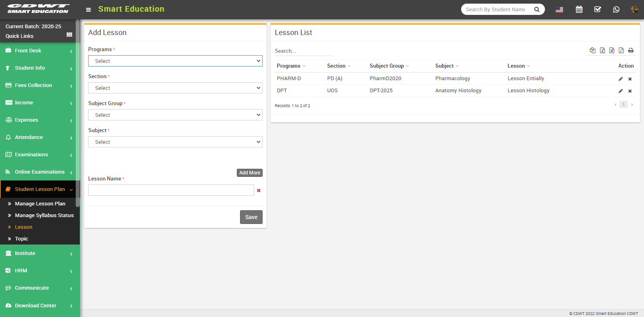
Task: Copy the lesson list table
Action: point(592,50)
